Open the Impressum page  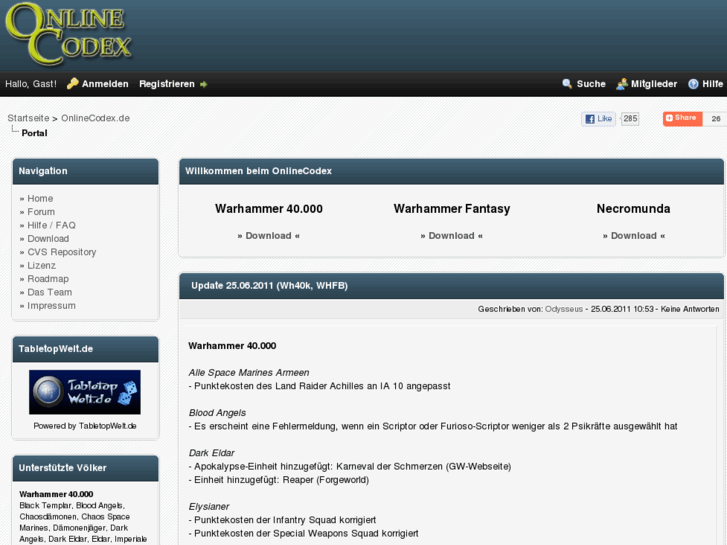click(51, 306)
